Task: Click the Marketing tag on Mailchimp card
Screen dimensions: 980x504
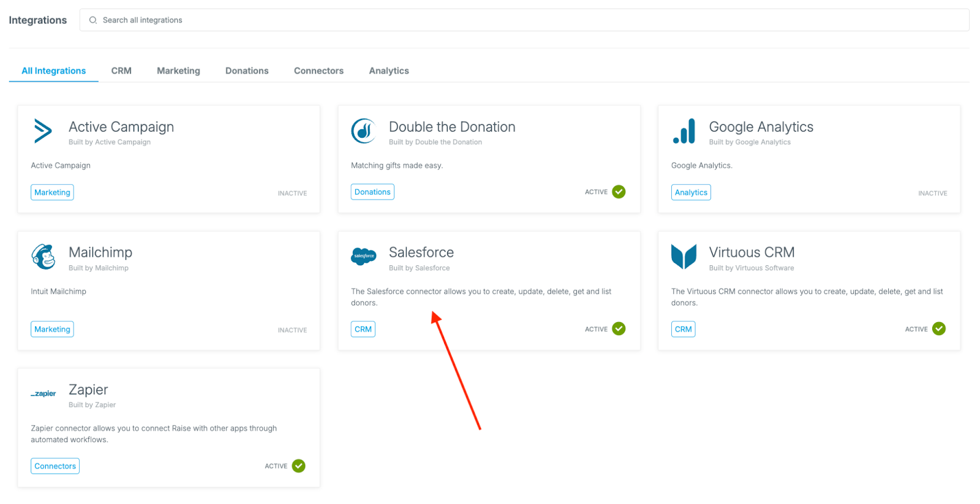Action: 52,329
